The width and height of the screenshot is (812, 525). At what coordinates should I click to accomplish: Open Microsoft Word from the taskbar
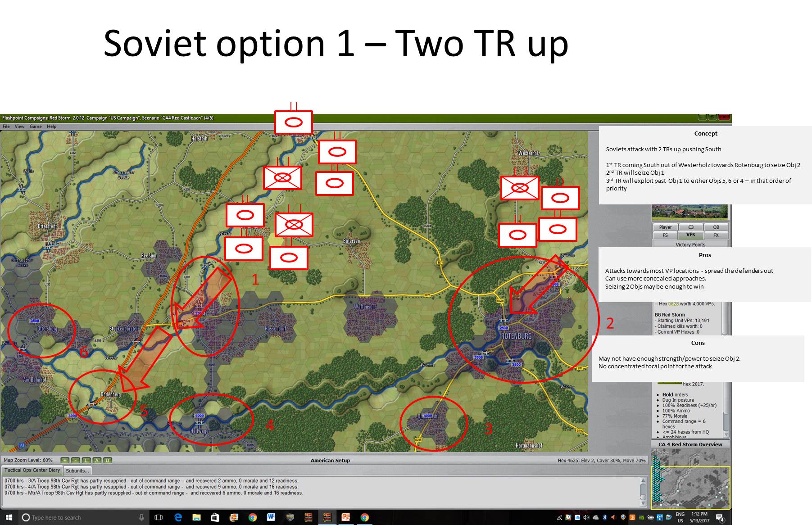pos(271,517)
